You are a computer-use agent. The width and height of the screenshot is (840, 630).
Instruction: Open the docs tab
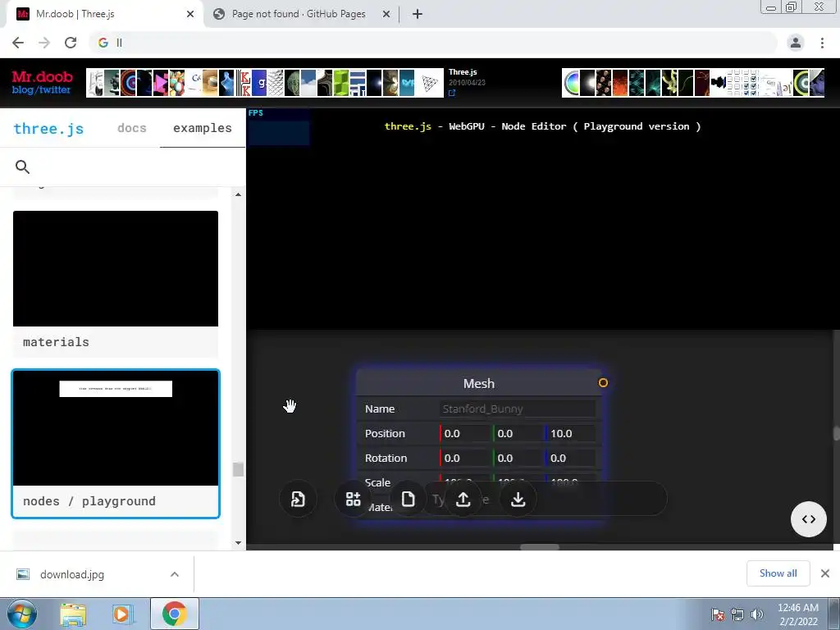[x=132, y=128]
